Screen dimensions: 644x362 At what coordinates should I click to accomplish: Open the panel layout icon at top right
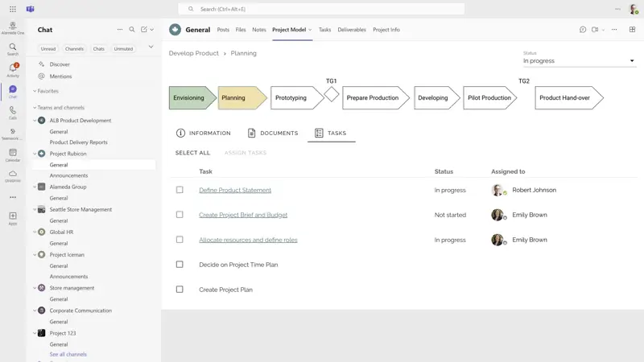tap(632, 30)
